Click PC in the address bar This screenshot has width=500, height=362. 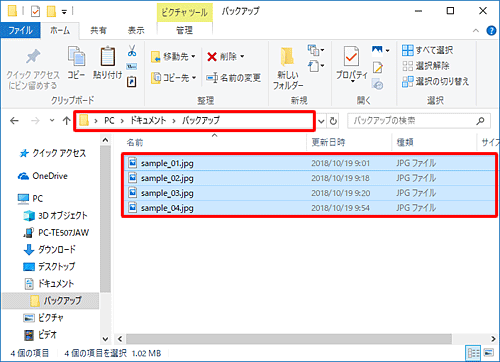click(x=109, y=120)
